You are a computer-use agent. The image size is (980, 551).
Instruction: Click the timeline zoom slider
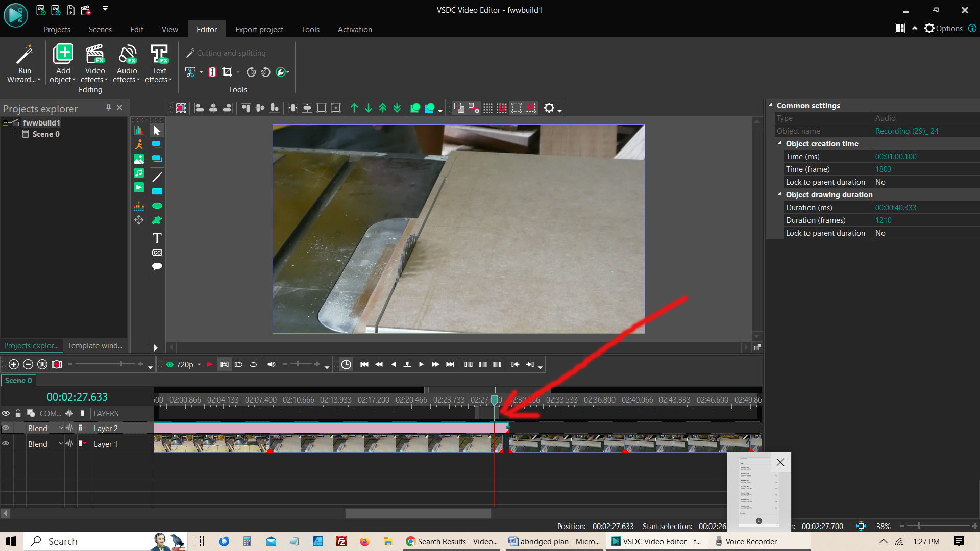(121, 364)
